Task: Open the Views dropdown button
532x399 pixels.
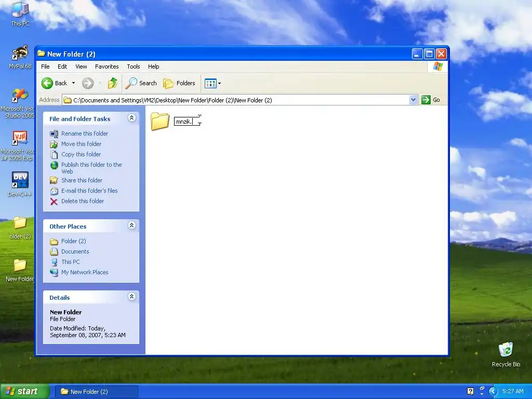Action: [212, 83]
